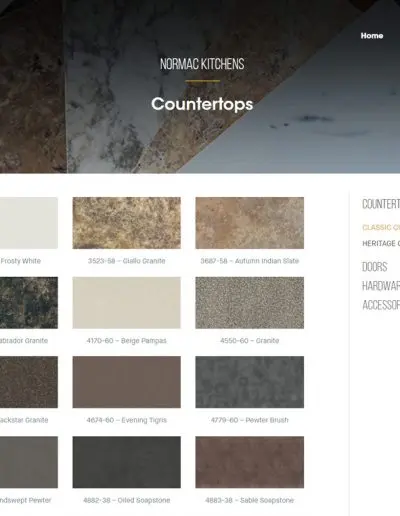Click the Normac Kitchens site title
The image size is (400, 516).
(202, 64)
